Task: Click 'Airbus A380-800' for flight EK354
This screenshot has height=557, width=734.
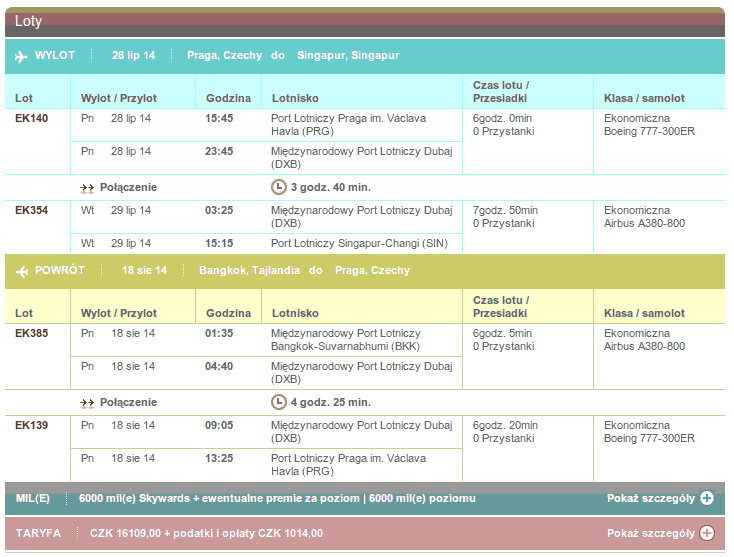Action: pos(644,223)
